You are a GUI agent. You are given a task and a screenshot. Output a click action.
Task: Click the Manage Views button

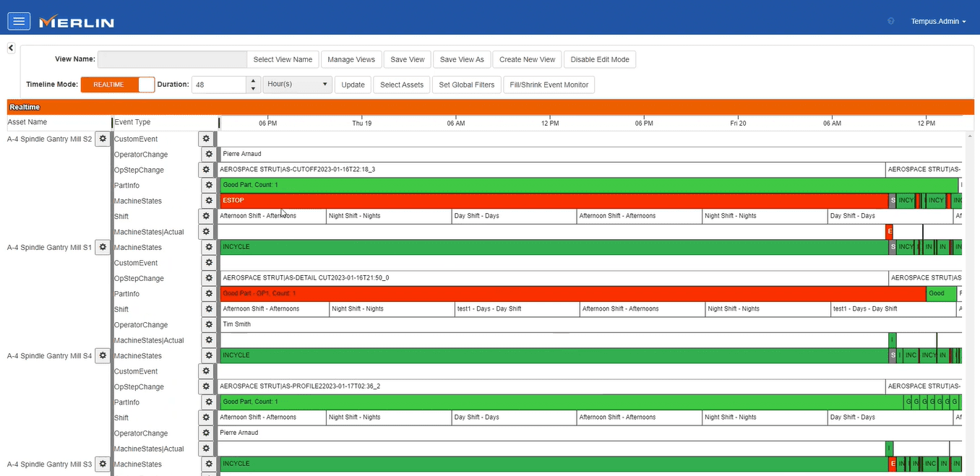[351, 59]
